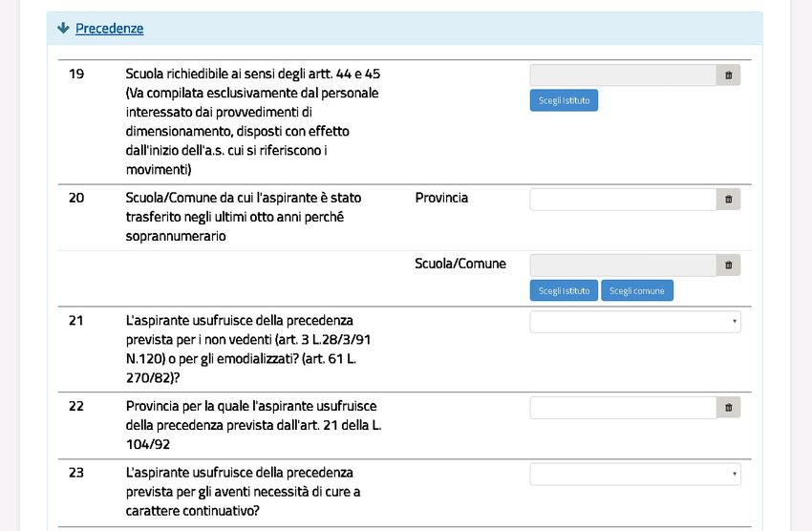Clear the row 19 school field with trash icon

(x=728, y=75)
